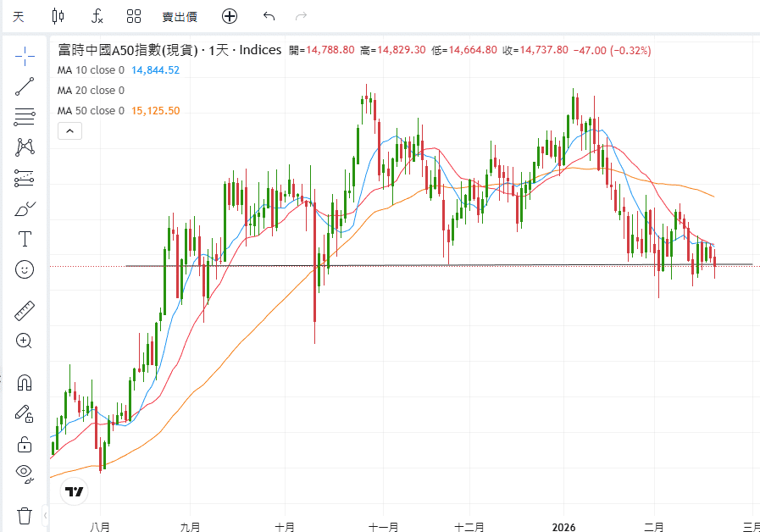Open the fx Indicators panel
Screen dimensions: 760x532
coord(97,16)
